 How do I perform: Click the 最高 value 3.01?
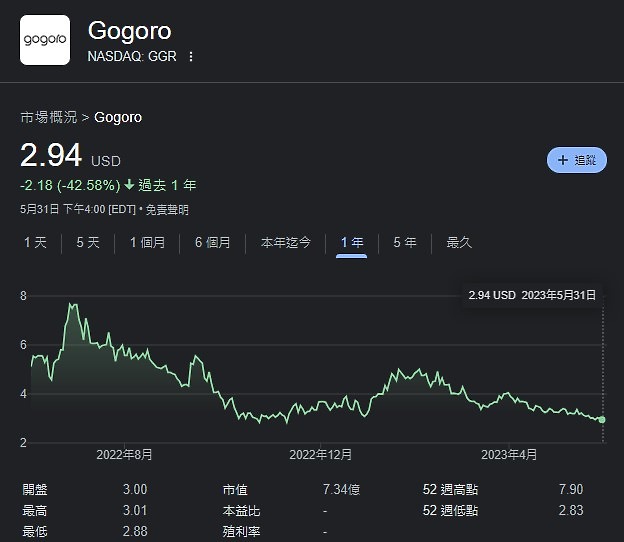(135, 510)
